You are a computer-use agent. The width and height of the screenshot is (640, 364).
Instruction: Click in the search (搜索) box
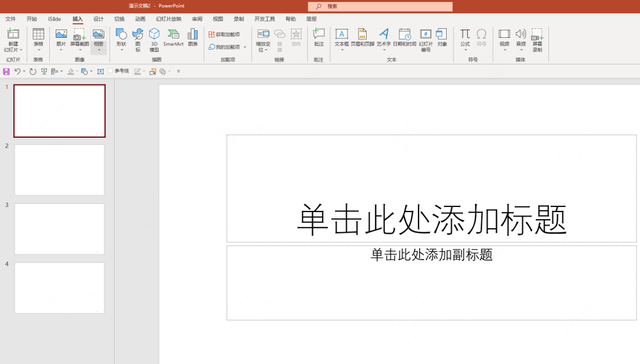380,6
